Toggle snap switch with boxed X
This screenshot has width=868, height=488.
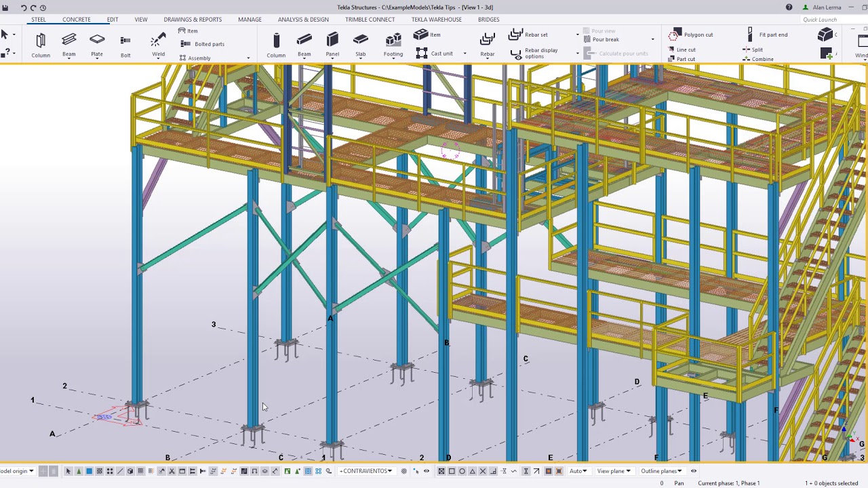pyautogui.click(x=441, y=471)
